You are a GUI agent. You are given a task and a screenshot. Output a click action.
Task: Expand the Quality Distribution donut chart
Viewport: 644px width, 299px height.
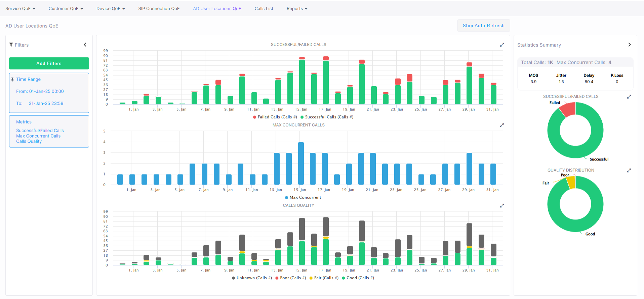[629, 170]
